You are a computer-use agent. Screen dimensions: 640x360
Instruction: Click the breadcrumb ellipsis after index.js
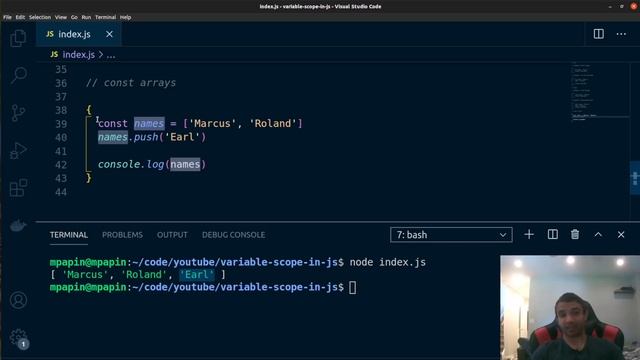tap(111, 55)
